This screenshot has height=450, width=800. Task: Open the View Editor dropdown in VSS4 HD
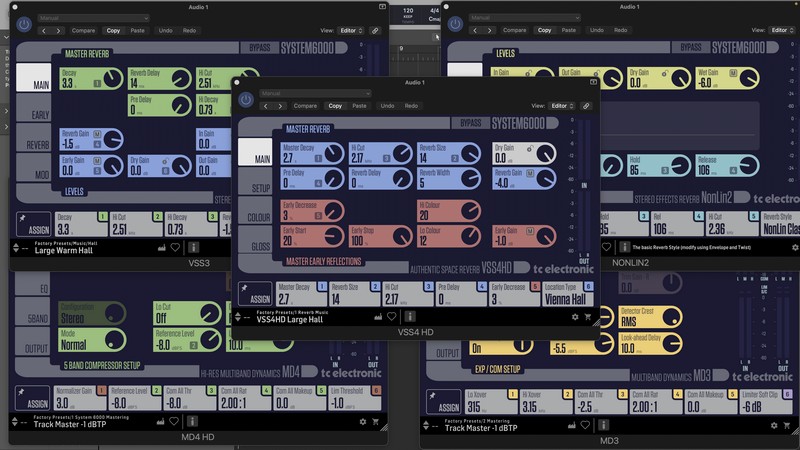point(564,105)
